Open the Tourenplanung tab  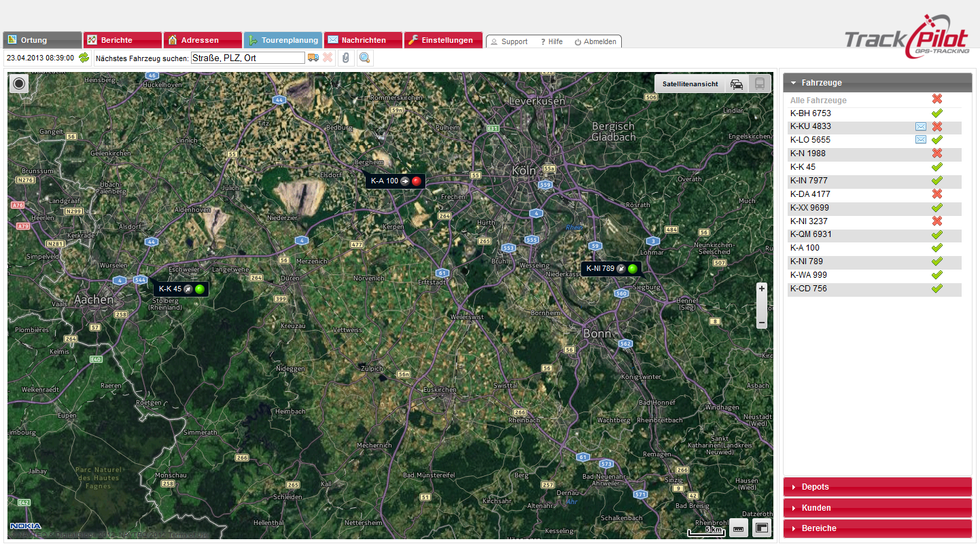pos(283,40)
